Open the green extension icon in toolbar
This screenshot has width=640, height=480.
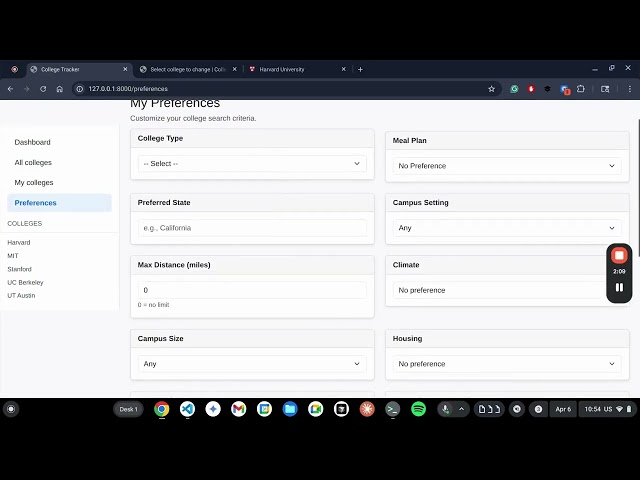(x=514, y=89)
